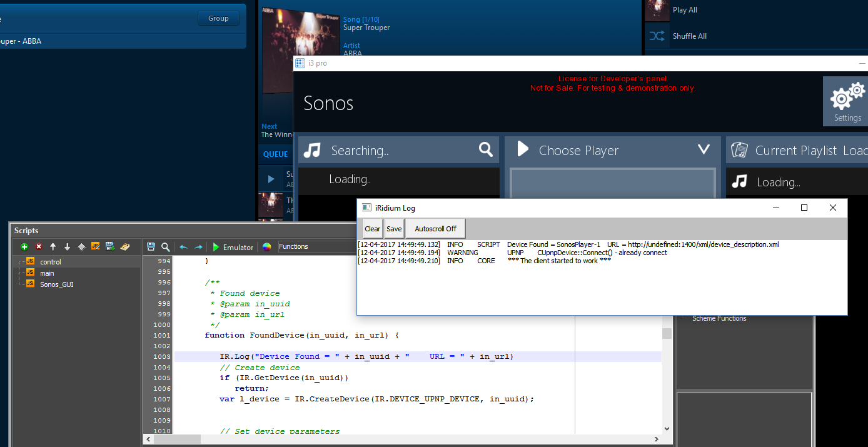Click the Super Trouper song title text
Image resolution: width=868 pixels, height=447 pixels.
point(366,28)
